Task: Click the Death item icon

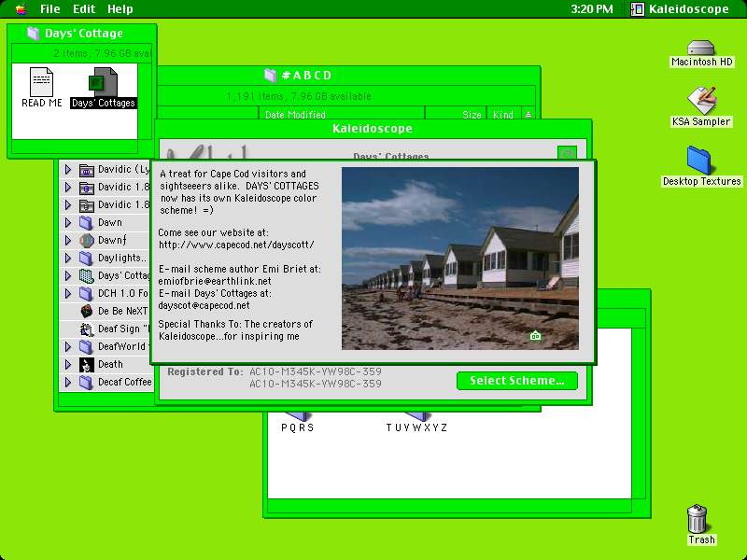Action: [86, 365]
